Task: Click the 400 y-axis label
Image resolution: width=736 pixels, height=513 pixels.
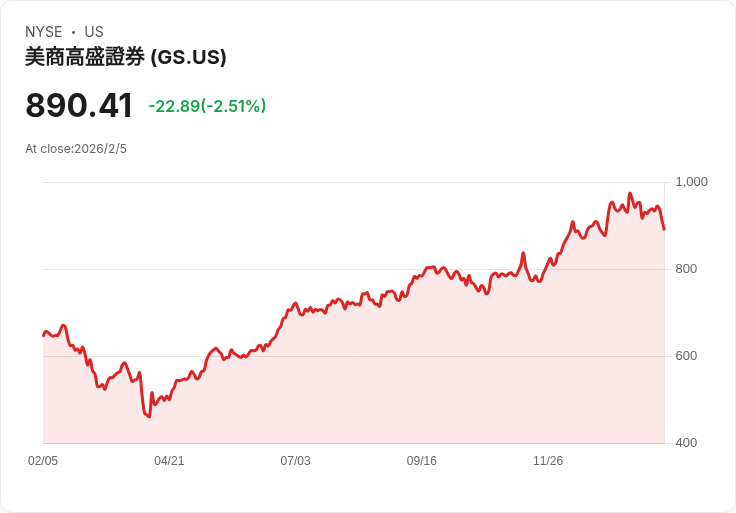Action: 686,443
